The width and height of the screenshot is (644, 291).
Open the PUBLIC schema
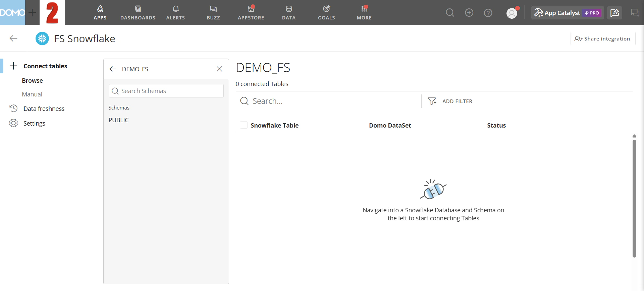118,120
